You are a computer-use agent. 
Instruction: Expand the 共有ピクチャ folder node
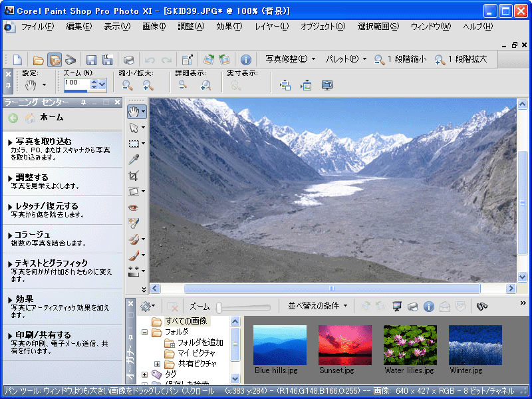tap(157, 364)
